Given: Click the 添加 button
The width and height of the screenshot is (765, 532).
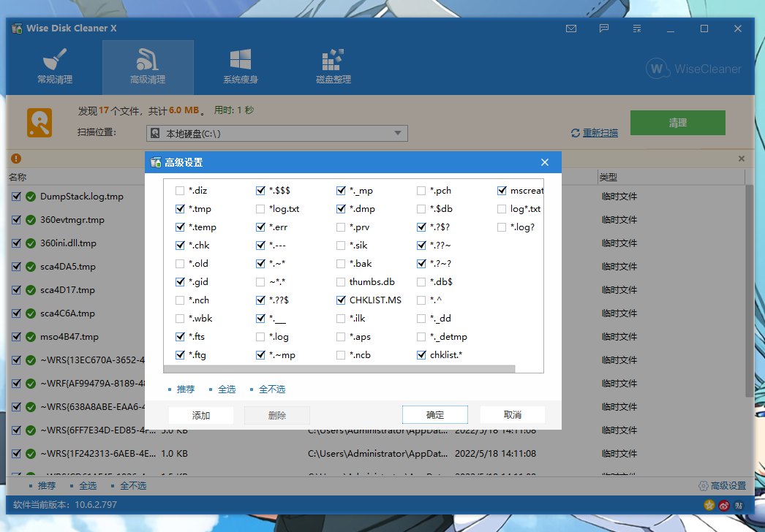Looking at the screenshot, I should 201,415.
